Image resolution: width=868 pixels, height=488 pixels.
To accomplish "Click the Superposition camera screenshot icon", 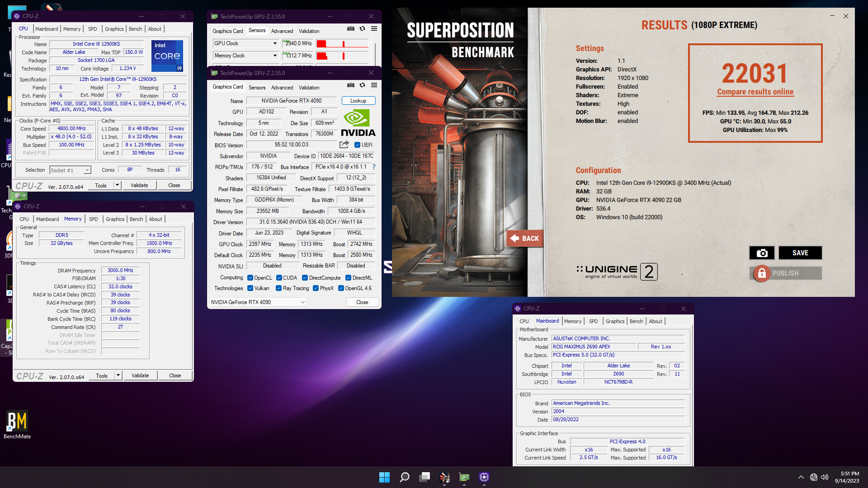I will click(762, 253).
